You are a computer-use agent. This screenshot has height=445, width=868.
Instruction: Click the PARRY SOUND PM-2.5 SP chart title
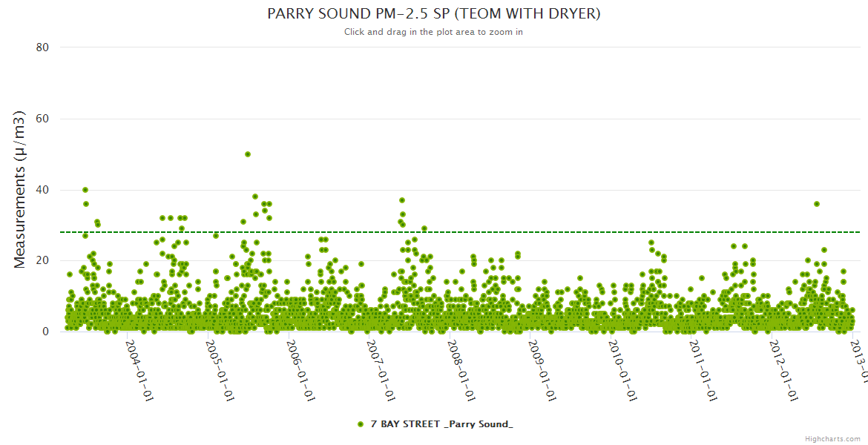coord(433,13)
